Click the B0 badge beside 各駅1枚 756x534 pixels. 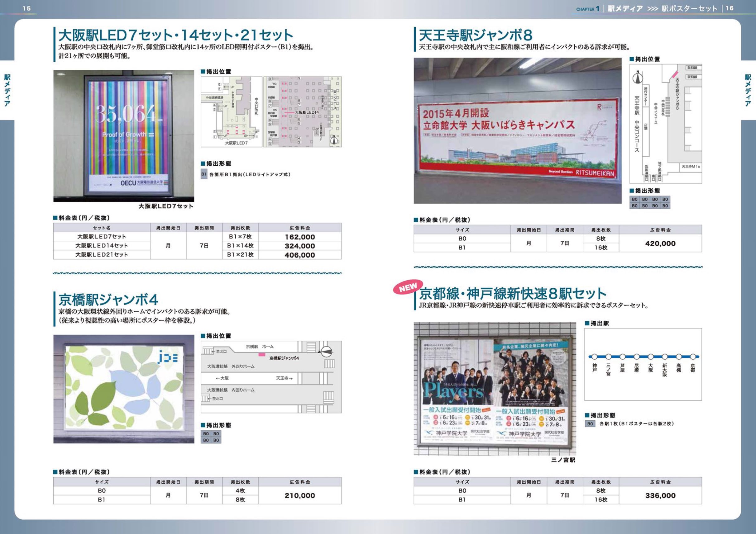click(x=590, y=424)
